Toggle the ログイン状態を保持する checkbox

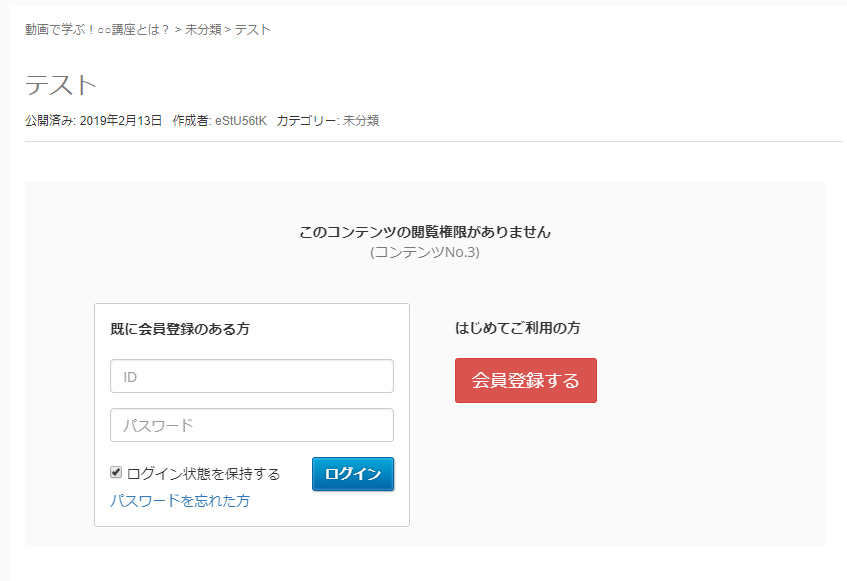coord(116,473)
